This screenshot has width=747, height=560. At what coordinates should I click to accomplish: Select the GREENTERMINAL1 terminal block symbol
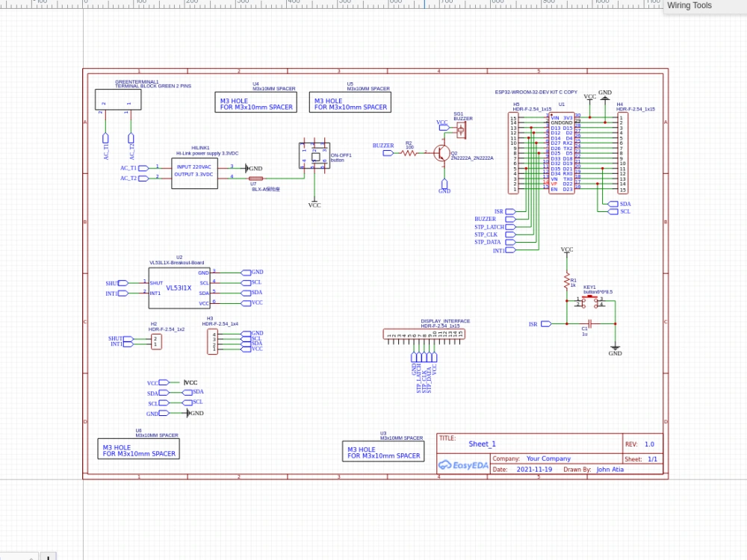click(x=118, y=99)
